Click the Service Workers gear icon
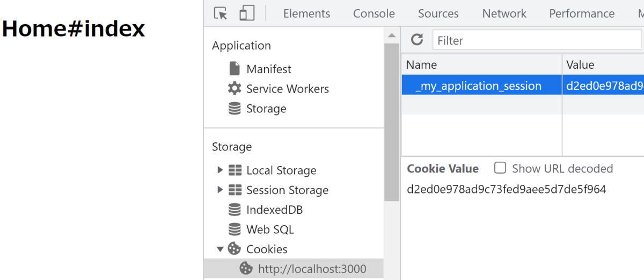Screen dimensions: 644x280 235,89
